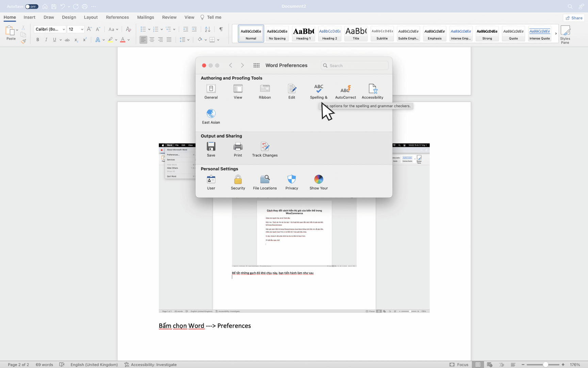
Task: Click English (United Kingdom) language indicator
Action: coord(94,365)
